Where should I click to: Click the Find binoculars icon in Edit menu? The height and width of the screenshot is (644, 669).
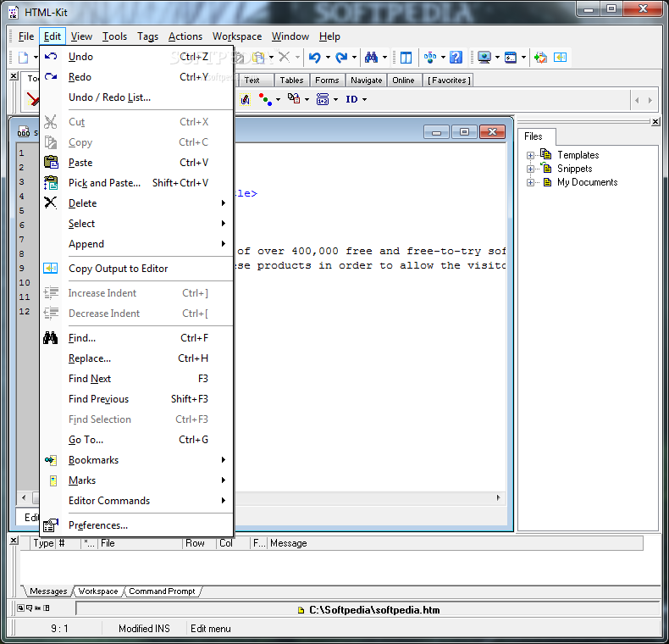[50, 338]
